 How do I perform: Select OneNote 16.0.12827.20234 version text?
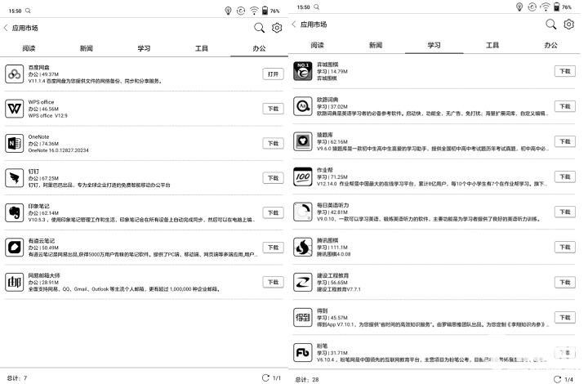pyautogui.click(x=59, y=150)
